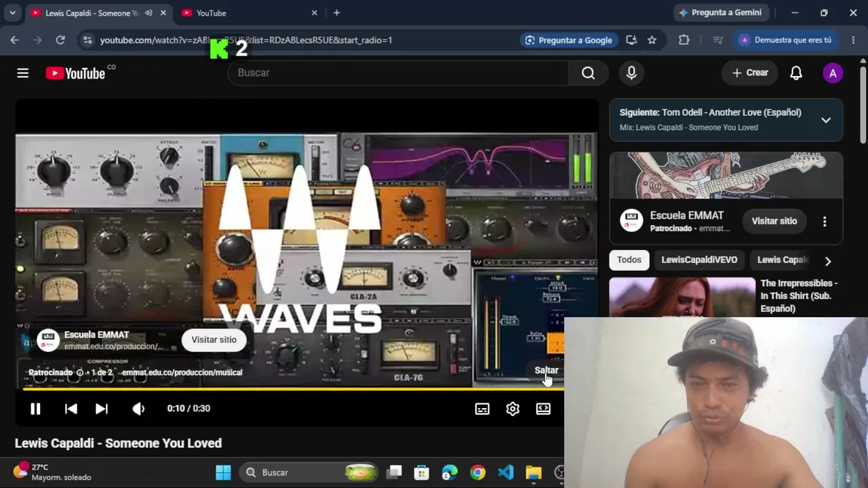This screenshot has width=868, height=488.
Task: Click the Escuela EMMAT logo in sidebar ad
Action: [631, 220]
